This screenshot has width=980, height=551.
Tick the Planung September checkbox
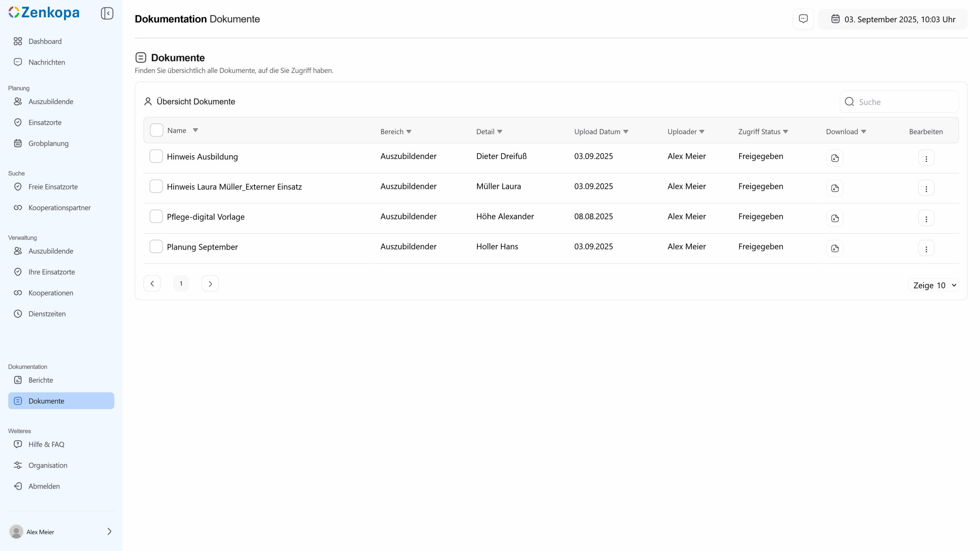point(156,246)
